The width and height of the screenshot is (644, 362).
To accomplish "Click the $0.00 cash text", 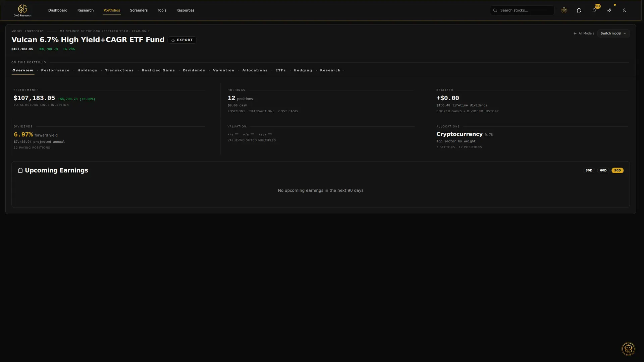I will 237,105.
